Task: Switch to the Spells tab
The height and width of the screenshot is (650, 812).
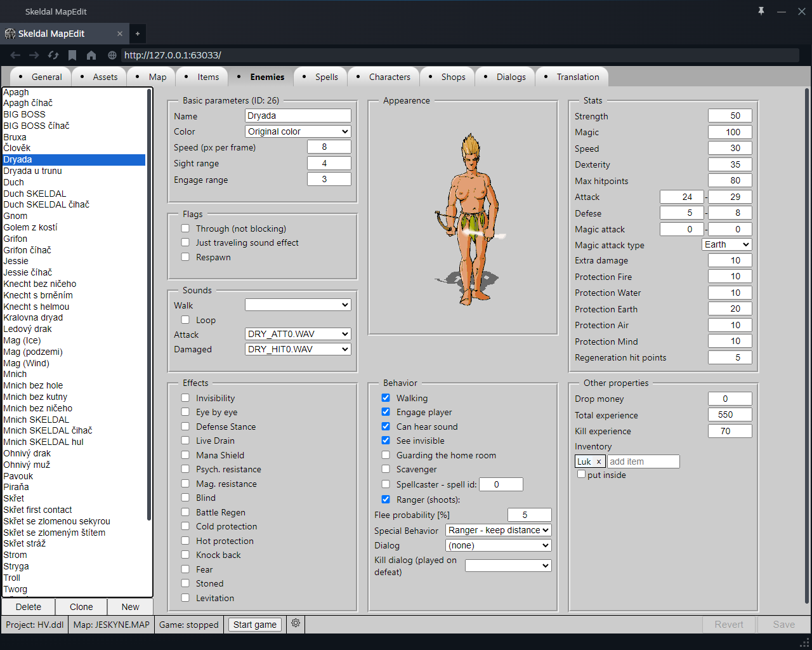Action: pyautogui.click(x=326, y=77)
